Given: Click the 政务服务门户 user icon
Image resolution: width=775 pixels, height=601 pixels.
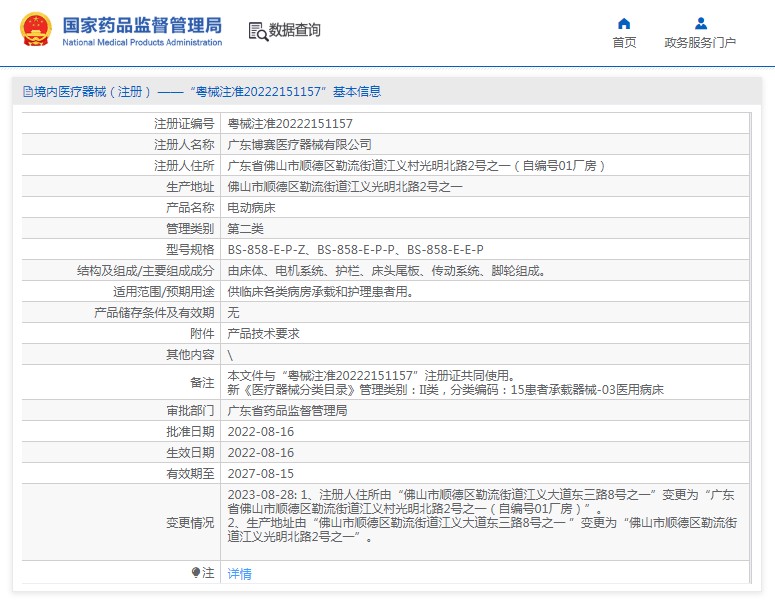Looking at the screenshot, I should [x=700, y=23].
